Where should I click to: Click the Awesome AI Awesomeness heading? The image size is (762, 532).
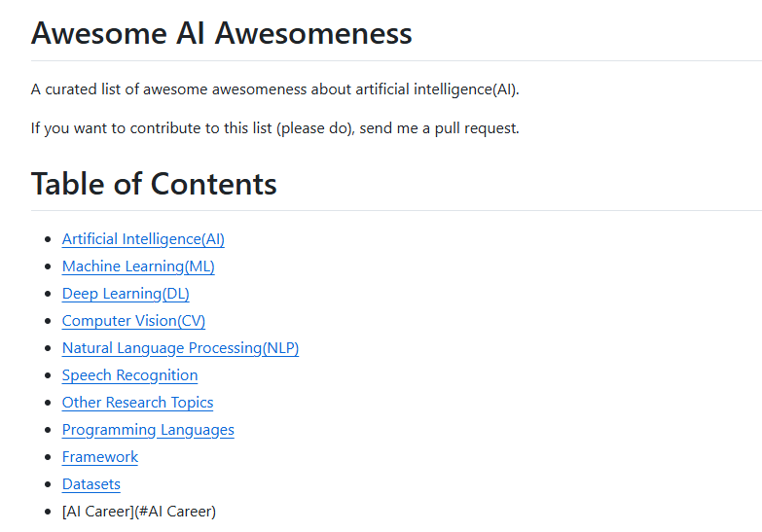(x=222, y=33)
